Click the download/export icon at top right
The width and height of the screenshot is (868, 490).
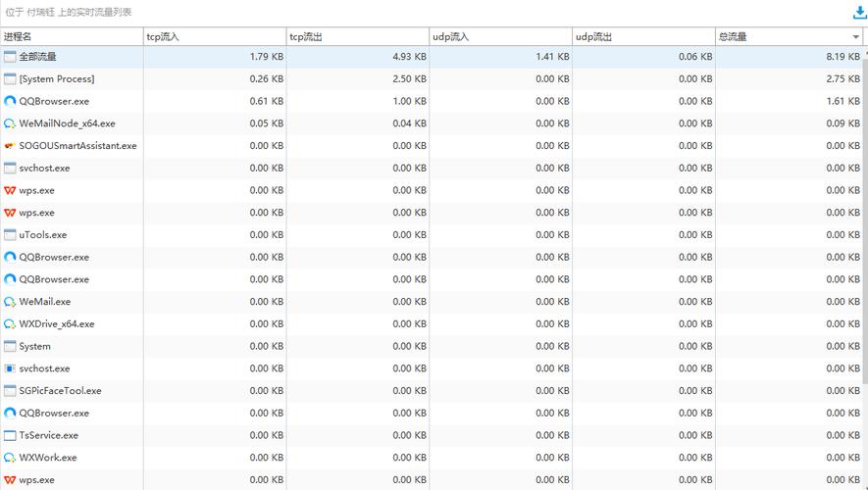click(860, 13)
